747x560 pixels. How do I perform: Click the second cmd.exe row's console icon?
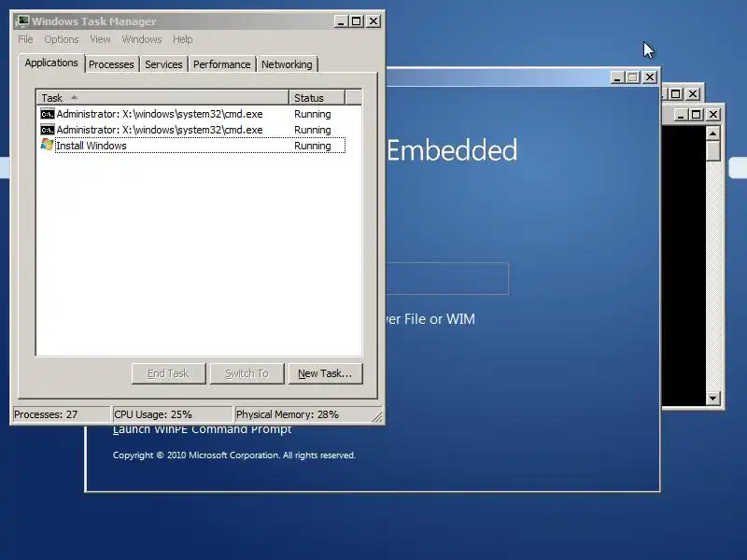coord(48,130)
